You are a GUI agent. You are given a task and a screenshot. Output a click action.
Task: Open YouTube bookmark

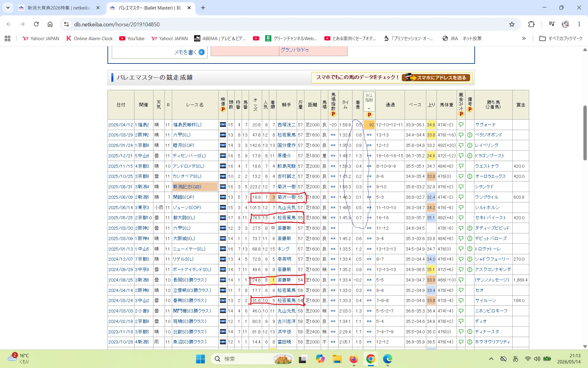point(132,38)
